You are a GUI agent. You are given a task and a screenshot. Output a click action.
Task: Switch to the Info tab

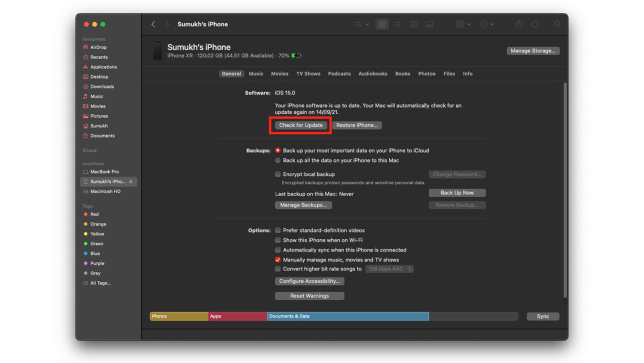(x=468, y=74)
